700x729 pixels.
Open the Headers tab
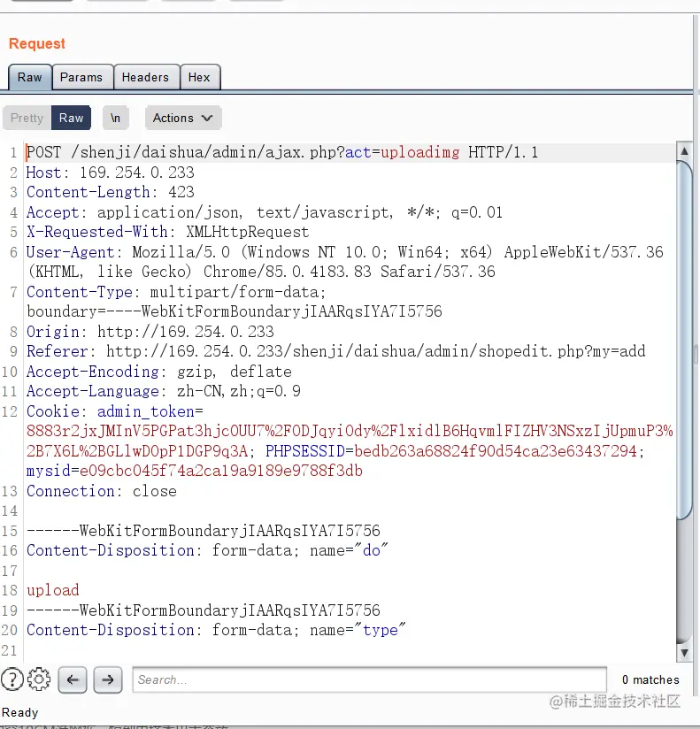[x=145, y=77]
